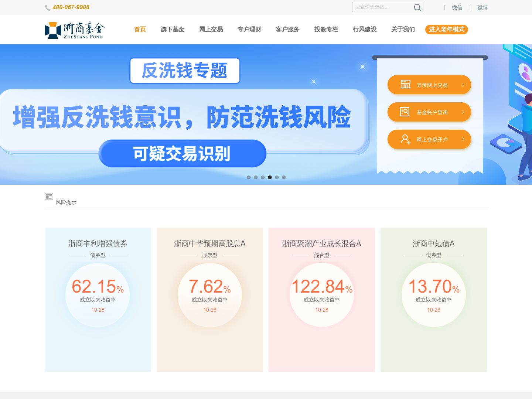Select the sixth banner carousel dot

point(284,177)
